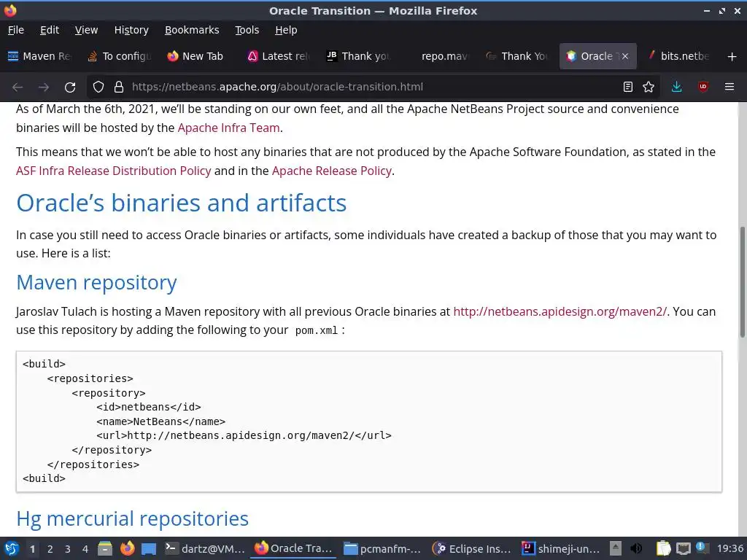Switch to the Maven Re... tab

tap(40, 56)
